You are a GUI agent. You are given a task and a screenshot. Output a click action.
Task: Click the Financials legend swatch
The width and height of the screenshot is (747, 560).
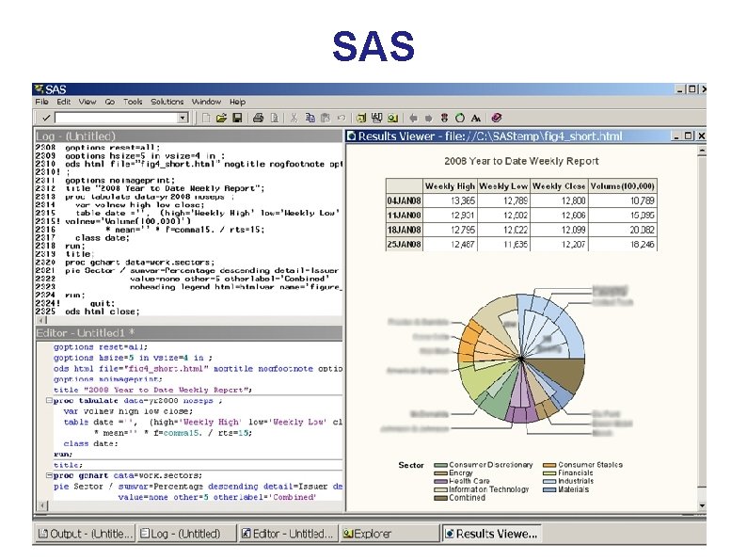coord(549,473)
